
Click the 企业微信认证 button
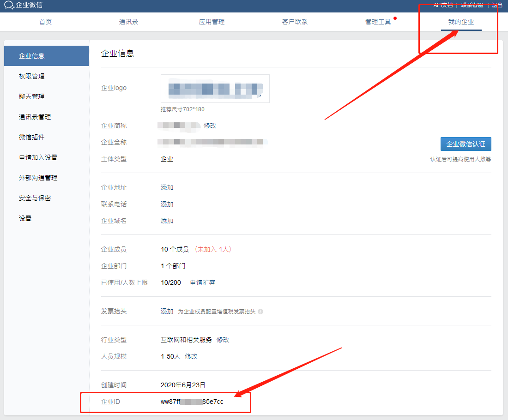point(466,144)
